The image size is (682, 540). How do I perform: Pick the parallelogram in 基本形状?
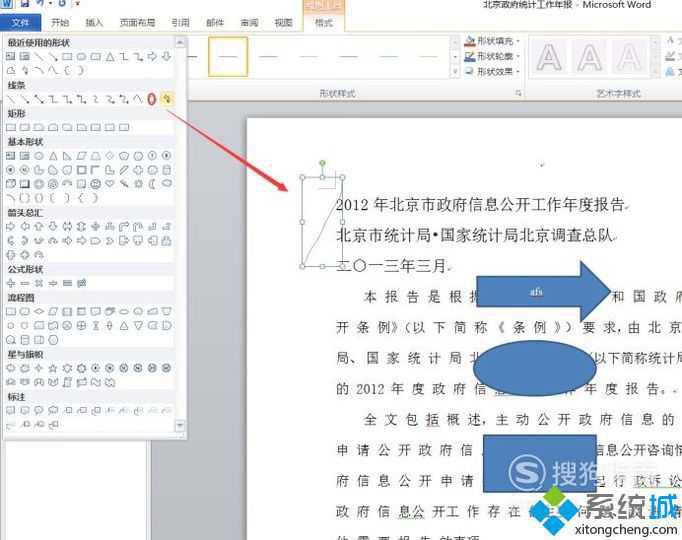coord(81,156)
